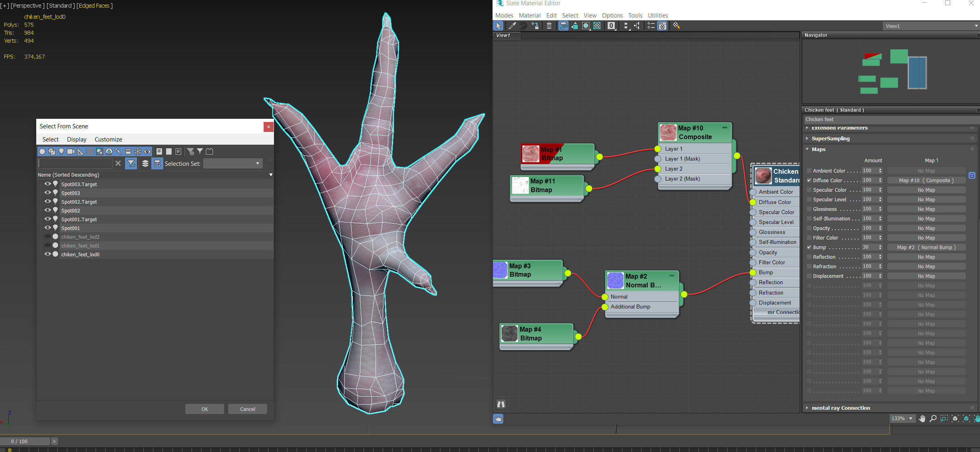This screenshot has width=980, height=452.
Task: Select the eyedropper pick material tool
Action: click(512, 26)
